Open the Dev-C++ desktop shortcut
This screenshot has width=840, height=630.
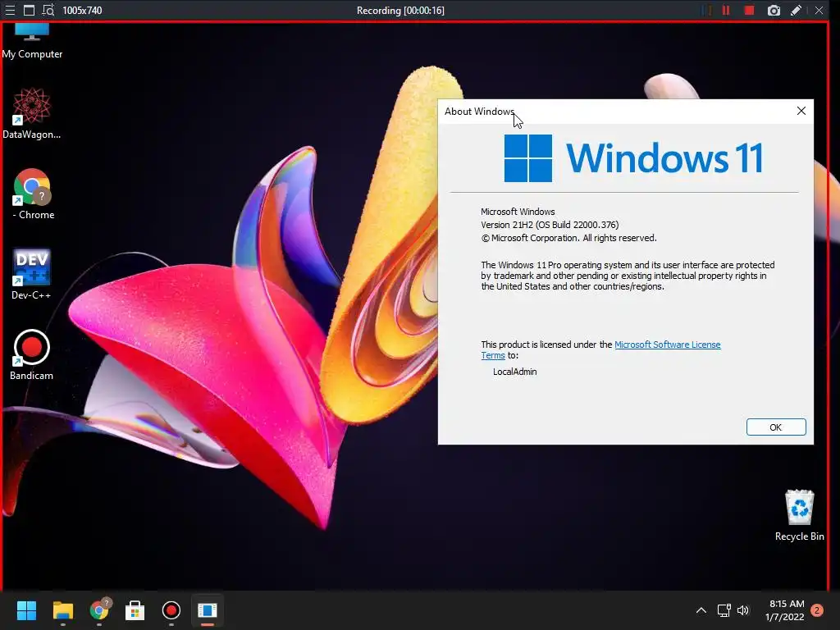point(32,274)
